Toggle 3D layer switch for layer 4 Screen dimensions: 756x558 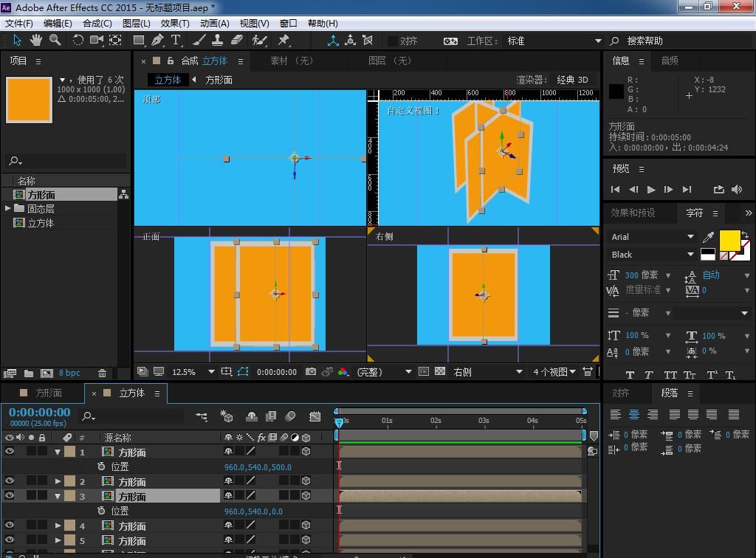tap(306, 526)
